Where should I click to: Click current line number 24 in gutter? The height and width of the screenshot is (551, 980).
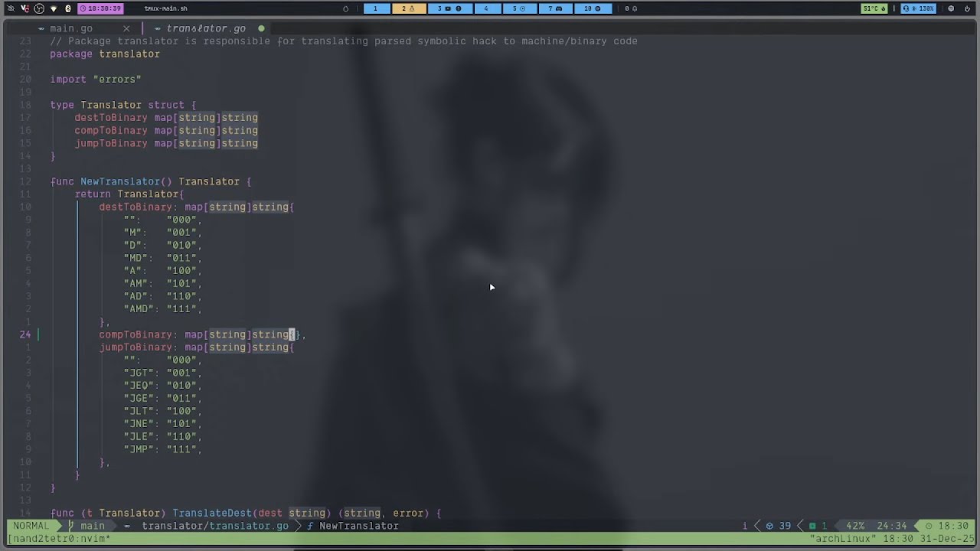click(x=25, y=334)
